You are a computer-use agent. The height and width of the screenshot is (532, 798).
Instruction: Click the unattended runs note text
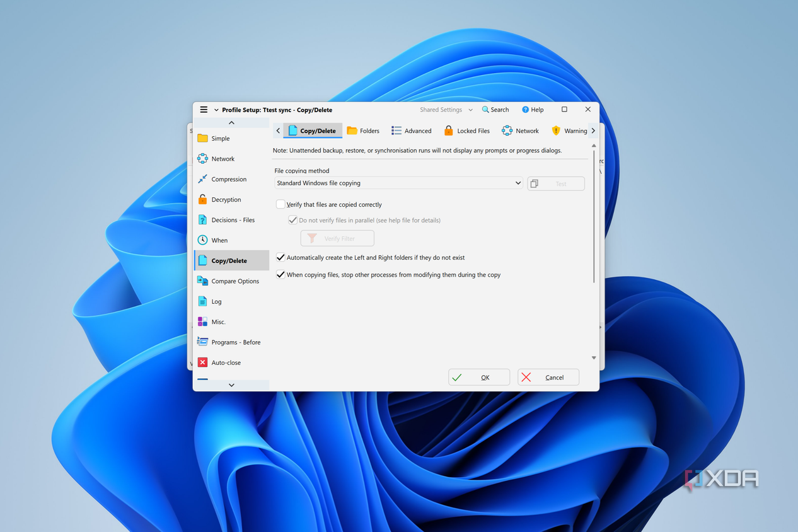point(417,151)
